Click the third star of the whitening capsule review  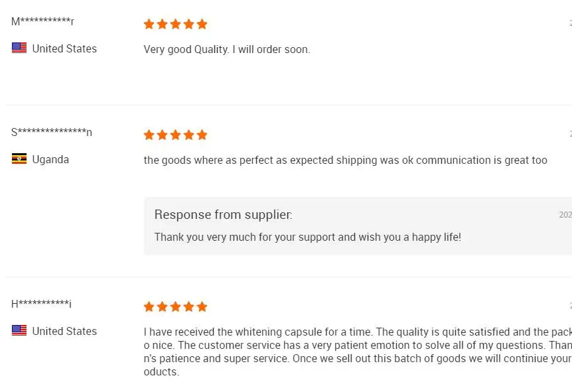176,306
